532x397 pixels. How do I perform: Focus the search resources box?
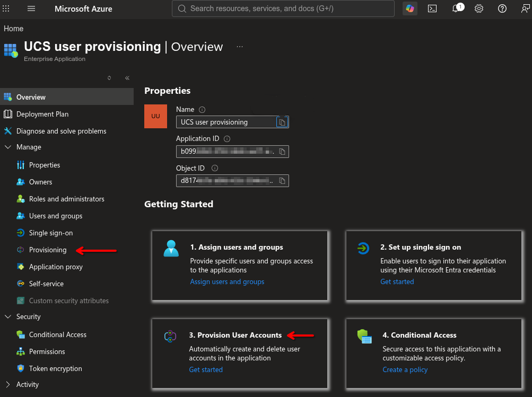coord(283,8)
